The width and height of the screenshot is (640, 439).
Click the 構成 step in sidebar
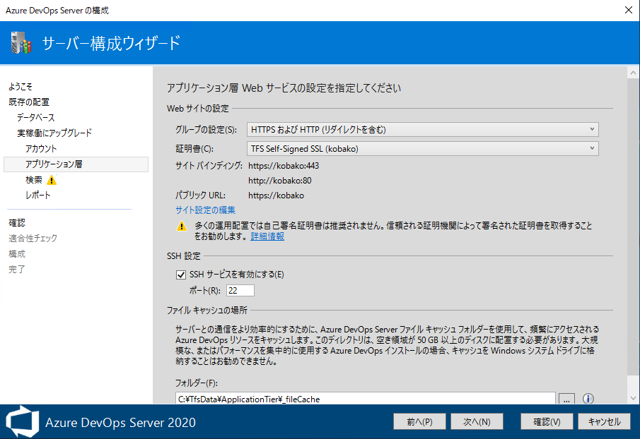click(17, 254)
